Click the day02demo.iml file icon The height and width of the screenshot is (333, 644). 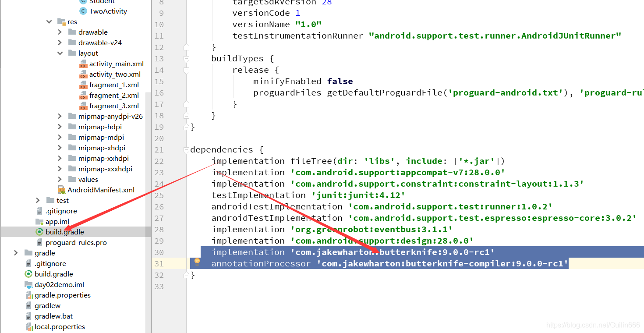(28, 285)
